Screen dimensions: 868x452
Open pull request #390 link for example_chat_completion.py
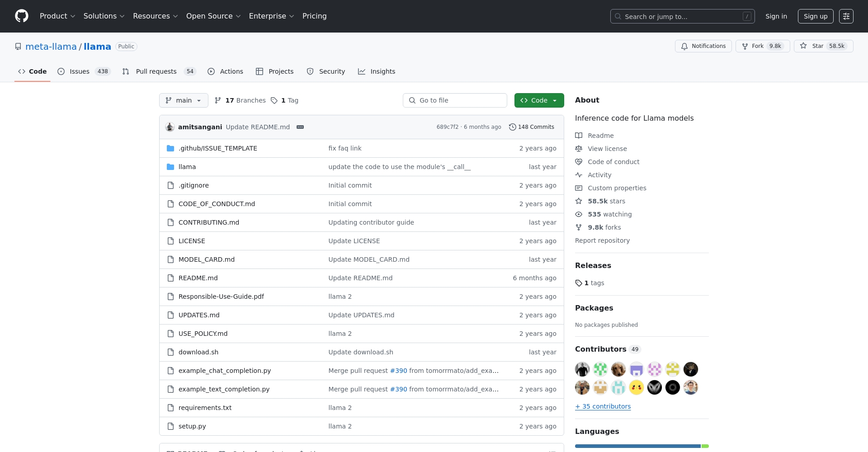coord(398,371)
